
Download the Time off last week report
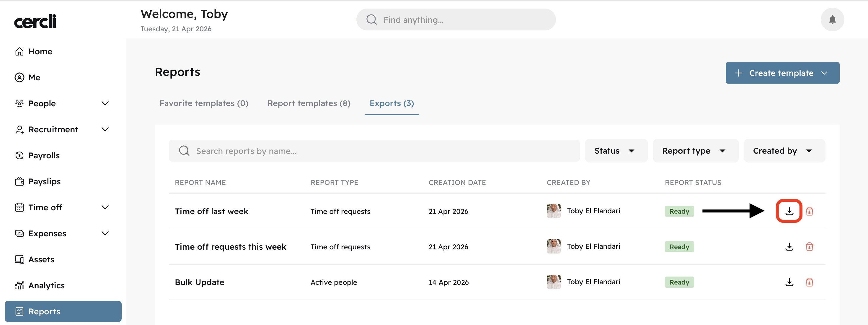[789, 211]
